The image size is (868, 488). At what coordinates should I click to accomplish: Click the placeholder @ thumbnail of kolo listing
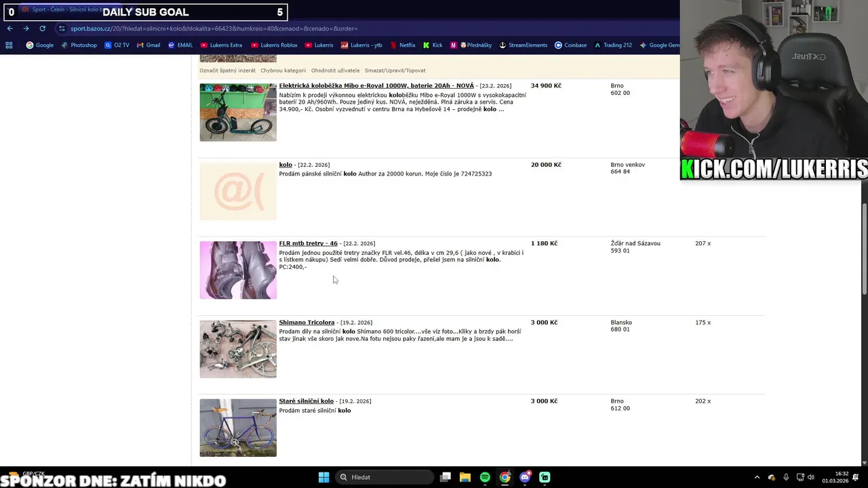coord(238,191)
